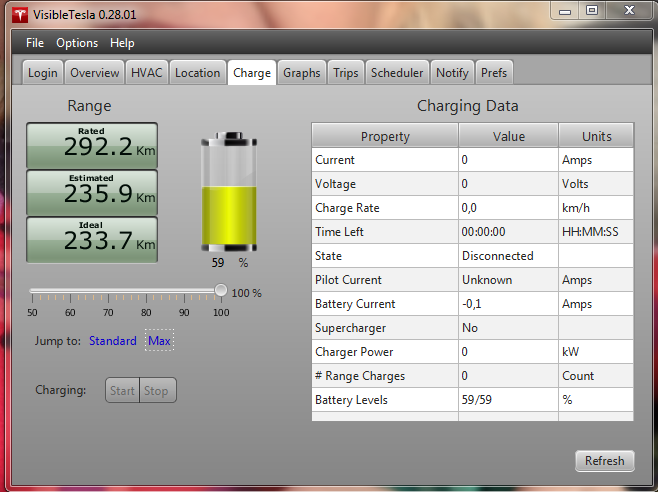
Task: Select the Voltage row in the table
Action: click(473, 183)
